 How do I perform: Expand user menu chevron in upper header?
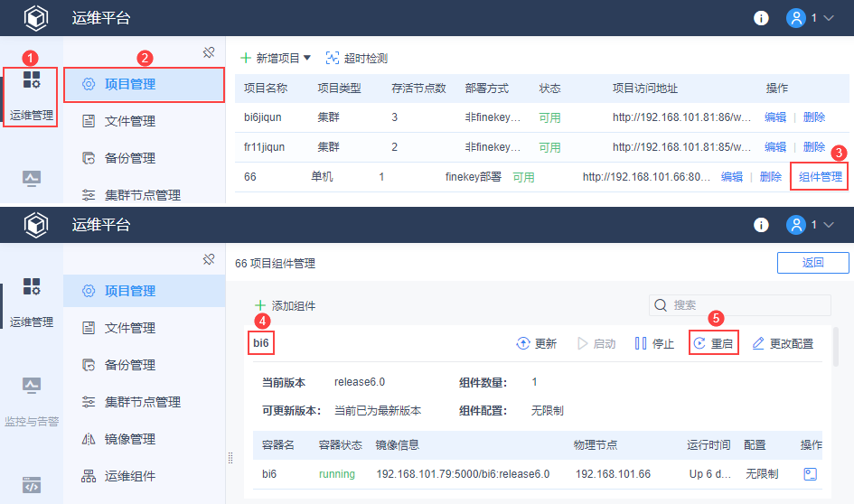point(829,18)
